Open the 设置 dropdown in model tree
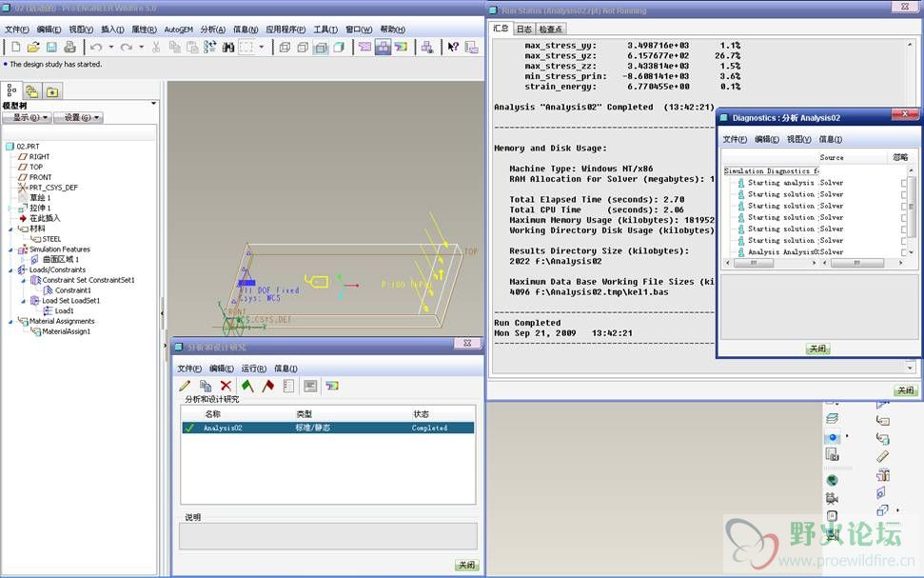The width and height of the screenshot is (924, 578). tap(79, 117)
